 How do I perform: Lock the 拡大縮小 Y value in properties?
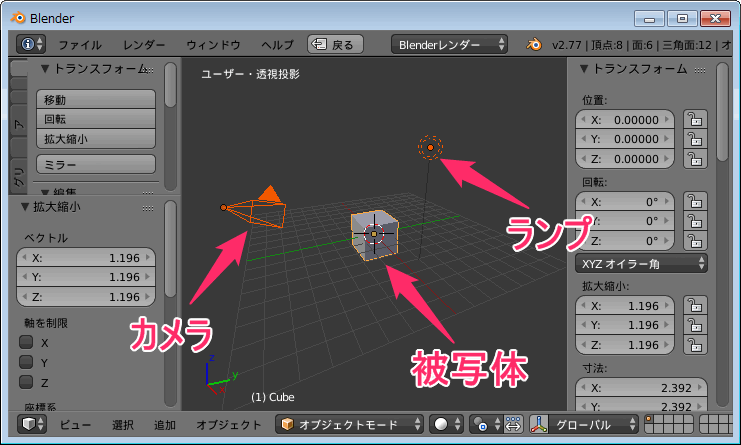coord(695,325)
